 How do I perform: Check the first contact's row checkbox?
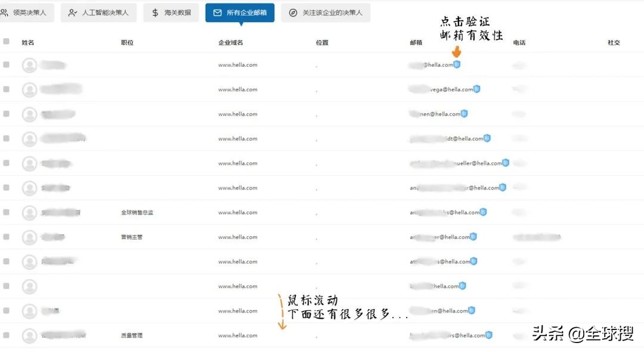(x=7, y=64)
